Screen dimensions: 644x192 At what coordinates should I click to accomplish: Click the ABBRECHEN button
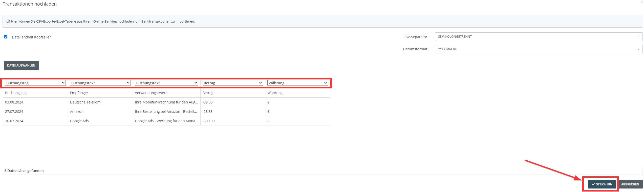(x=630, y=184)
